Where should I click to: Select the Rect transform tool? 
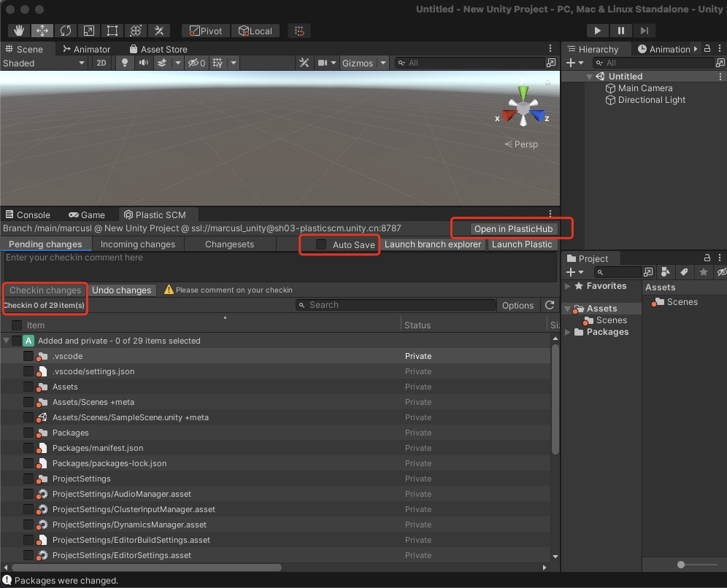tap(112, 31)
